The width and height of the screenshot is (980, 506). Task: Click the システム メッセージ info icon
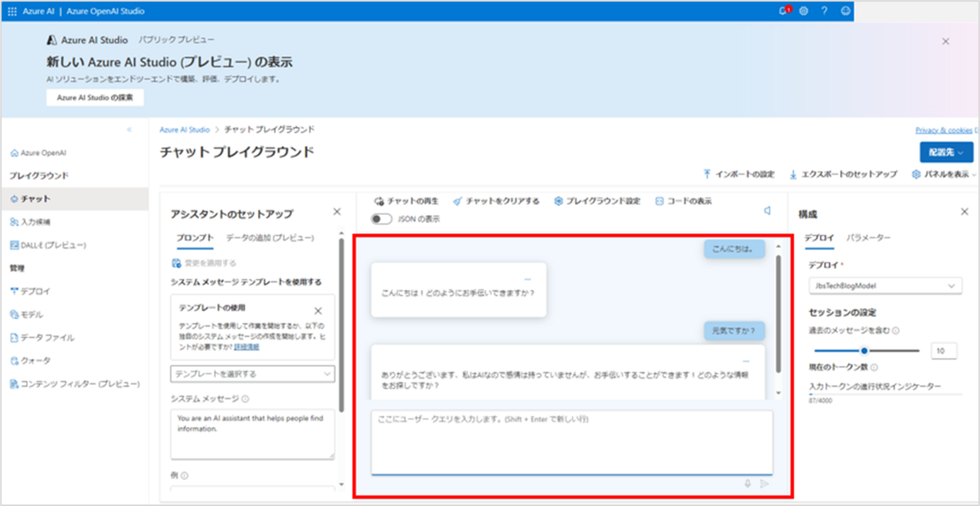[246, 399]
